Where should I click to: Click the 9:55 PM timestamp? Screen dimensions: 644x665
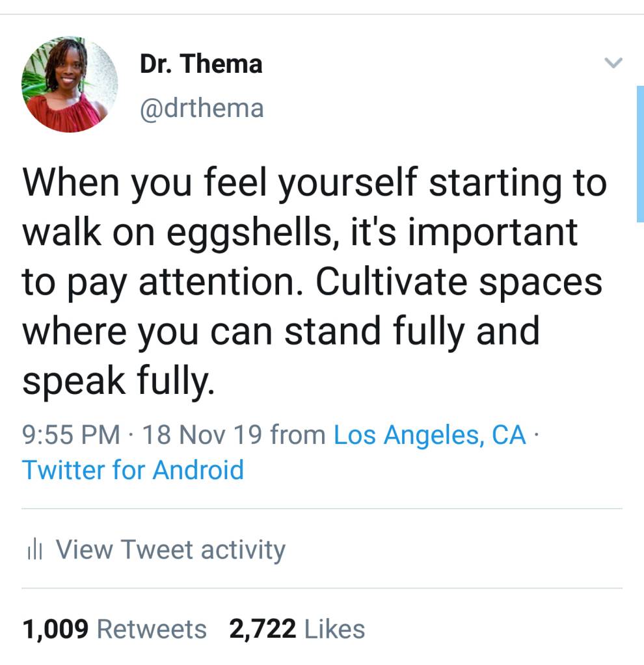coord(71,435)
